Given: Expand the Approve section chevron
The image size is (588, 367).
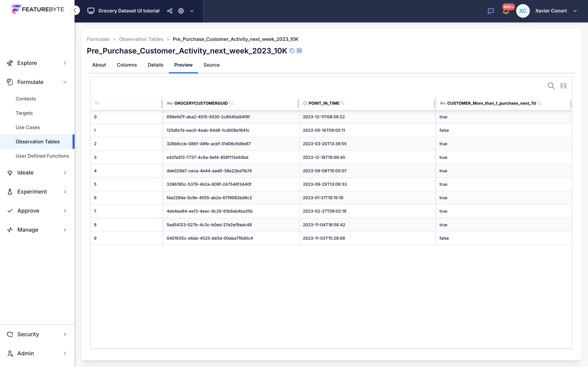Looking at the screenshot, I should coord(65,211).
